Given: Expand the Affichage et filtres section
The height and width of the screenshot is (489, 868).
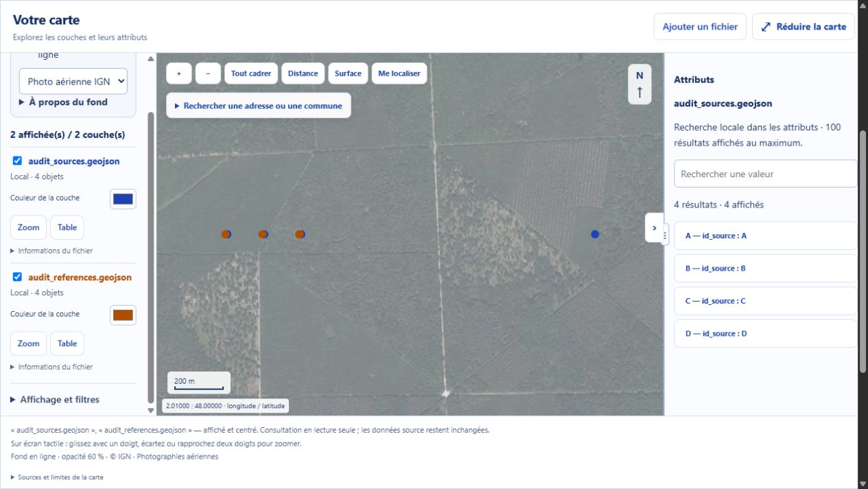Looking at the screenshot, I should (55, 400).
